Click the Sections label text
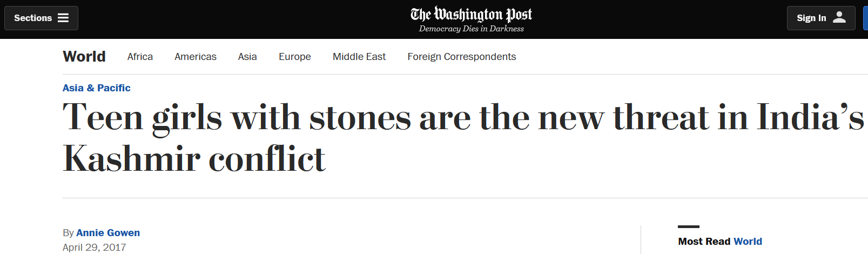Screen dimensions: 868x254 click(x=33, y=18)
